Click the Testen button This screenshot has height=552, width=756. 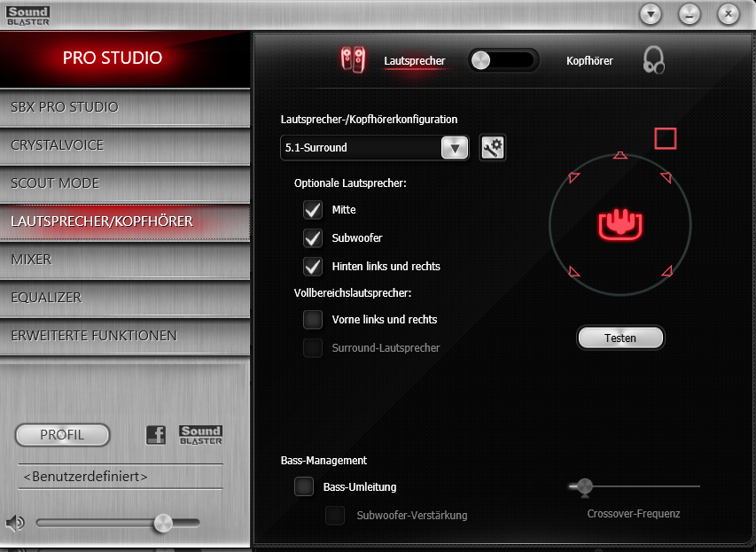click(x=620, y=338)
